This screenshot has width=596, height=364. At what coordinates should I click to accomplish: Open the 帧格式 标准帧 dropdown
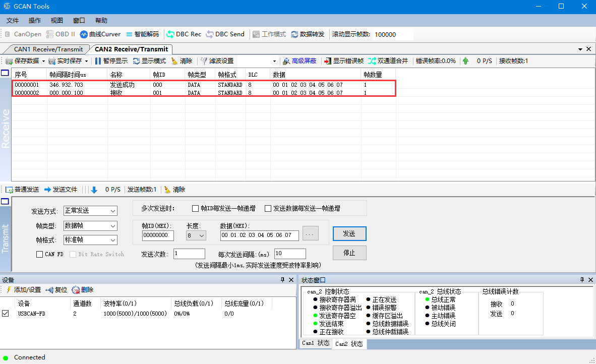[90, 240]
